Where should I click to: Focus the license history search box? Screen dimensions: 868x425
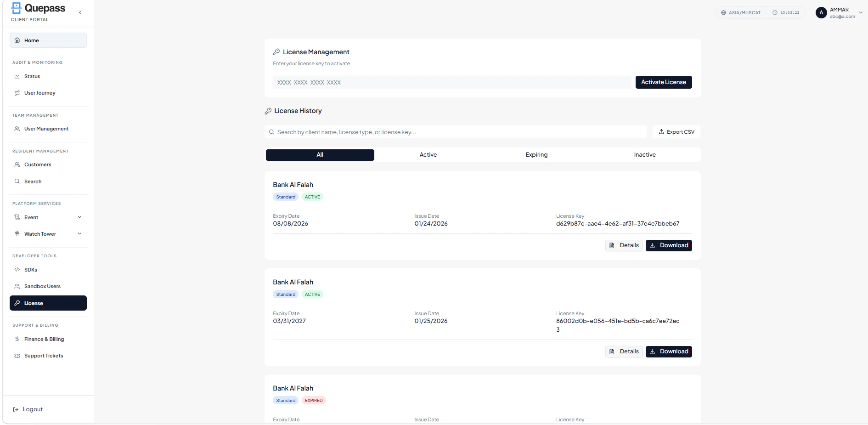(456, 132)
